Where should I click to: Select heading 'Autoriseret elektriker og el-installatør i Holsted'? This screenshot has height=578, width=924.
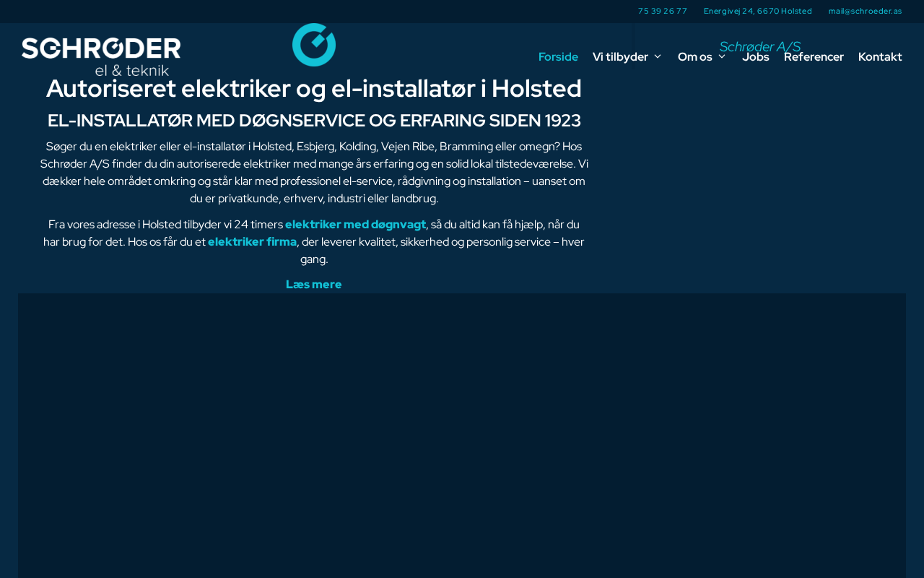click(x=314, y=88)
